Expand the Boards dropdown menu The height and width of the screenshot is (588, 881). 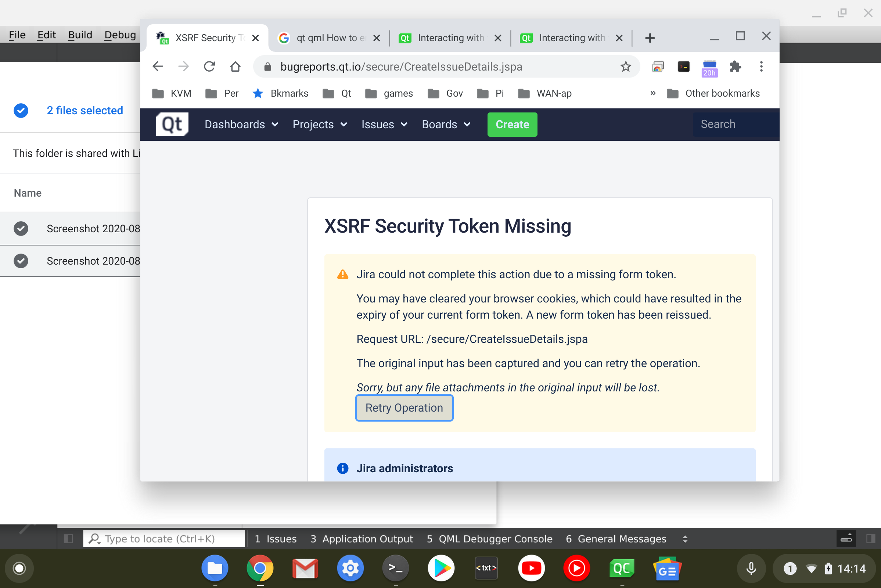point(446,124)
